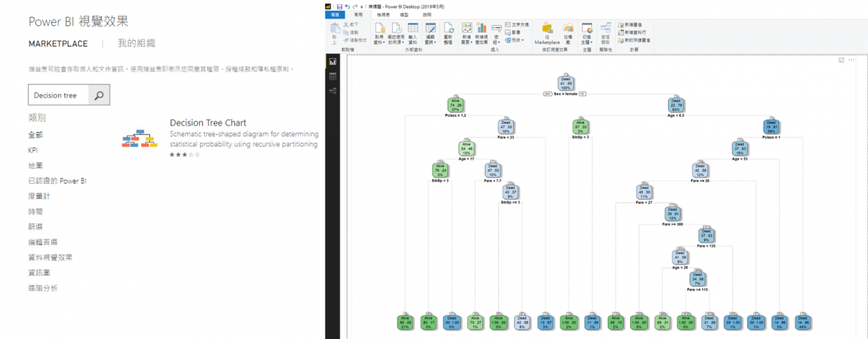868x339 pixels.
Task: Click the focus mode icon on the visual
Action: [x=842, y=60]
